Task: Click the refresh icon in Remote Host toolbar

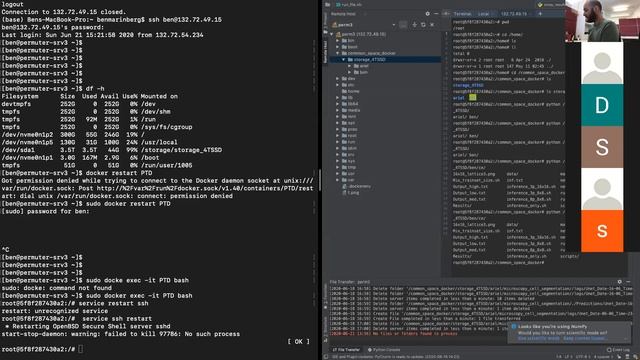Action: [423, 25]
